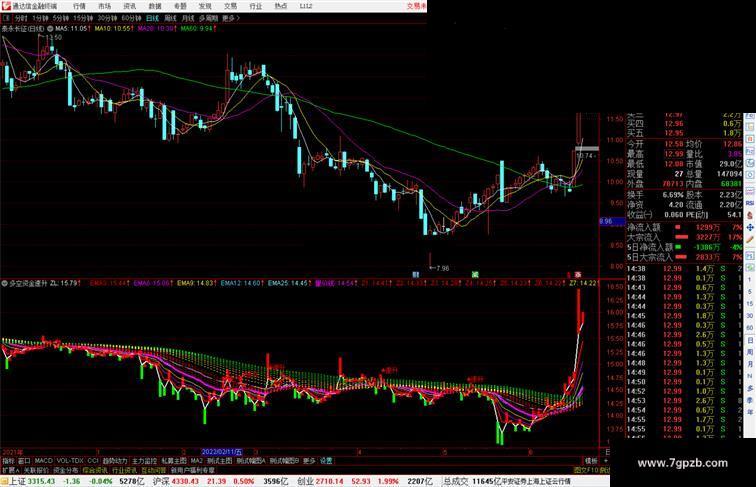756x487 pixels.
Task: Click the 模板 template button
Action: point(591,461)
